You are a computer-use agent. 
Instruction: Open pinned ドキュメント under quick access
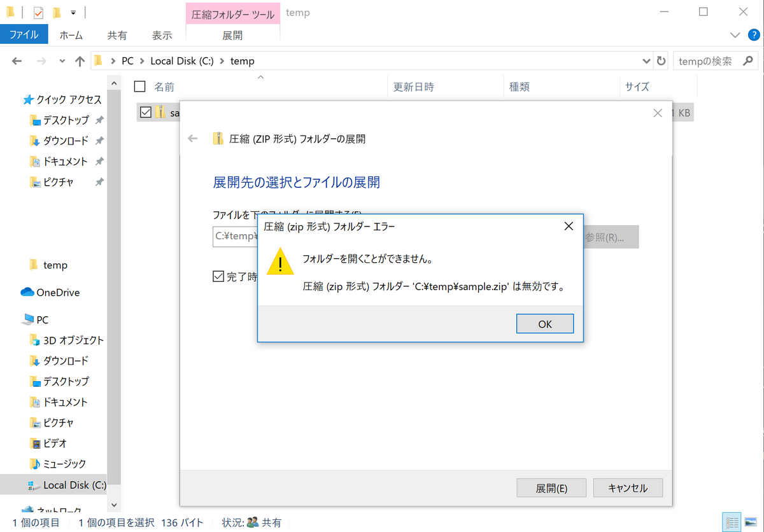coord(59,161)
